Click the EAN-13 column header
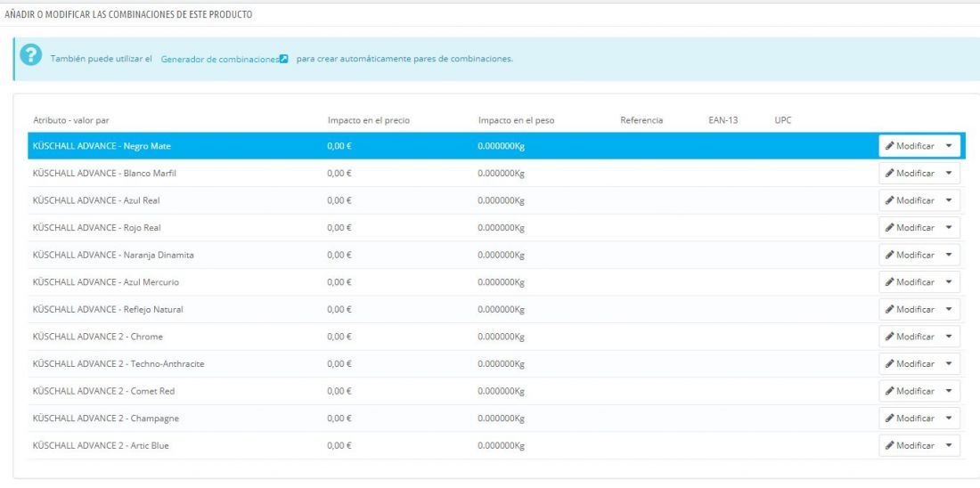980x488 pixels. [x=723, y=120]
